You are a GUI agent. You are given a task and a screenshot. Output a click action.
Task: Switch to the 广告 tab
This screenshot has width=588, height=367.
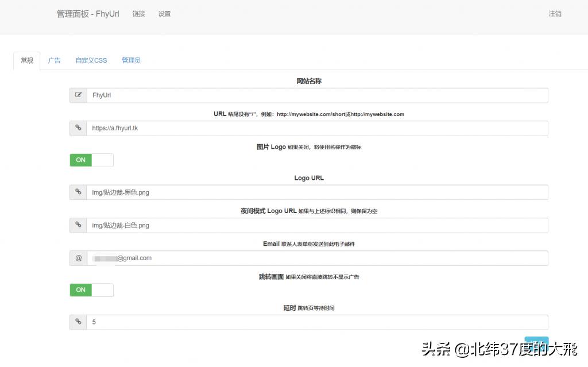tap(55, 60)
